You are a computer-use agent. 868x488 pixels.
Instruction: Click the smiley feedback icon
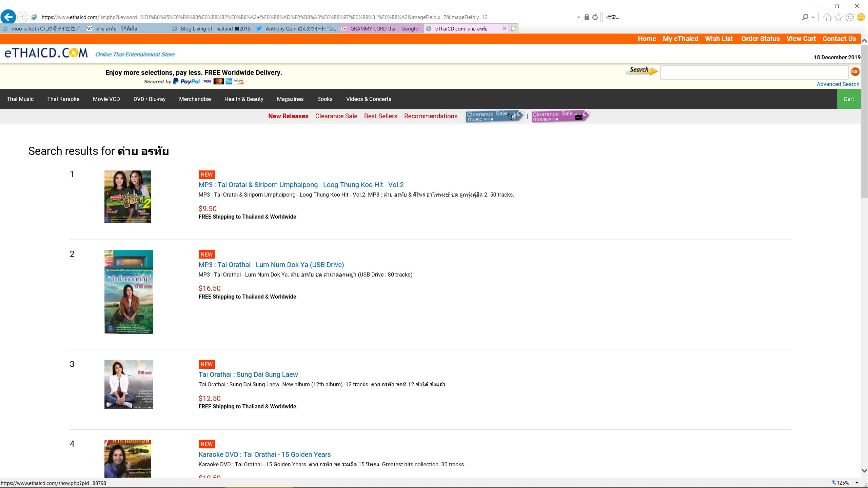[861, 17]
